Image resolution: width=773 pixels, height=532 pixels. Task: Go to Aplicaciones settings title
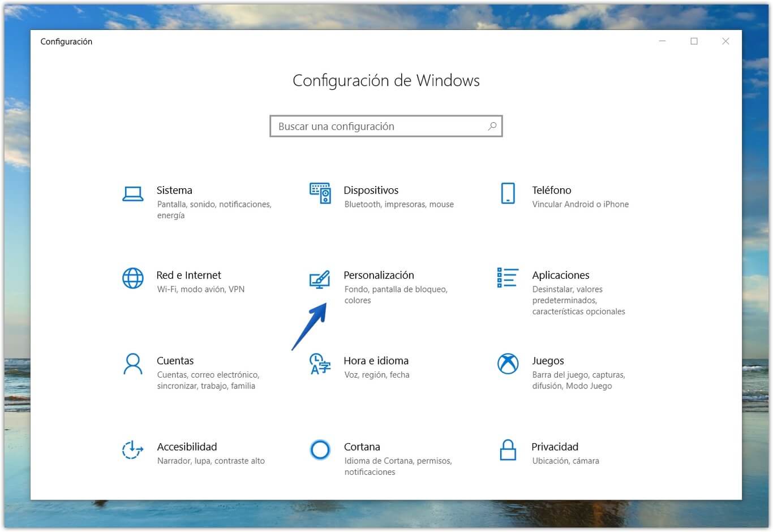pyautogui.click(x=560, y=275)
